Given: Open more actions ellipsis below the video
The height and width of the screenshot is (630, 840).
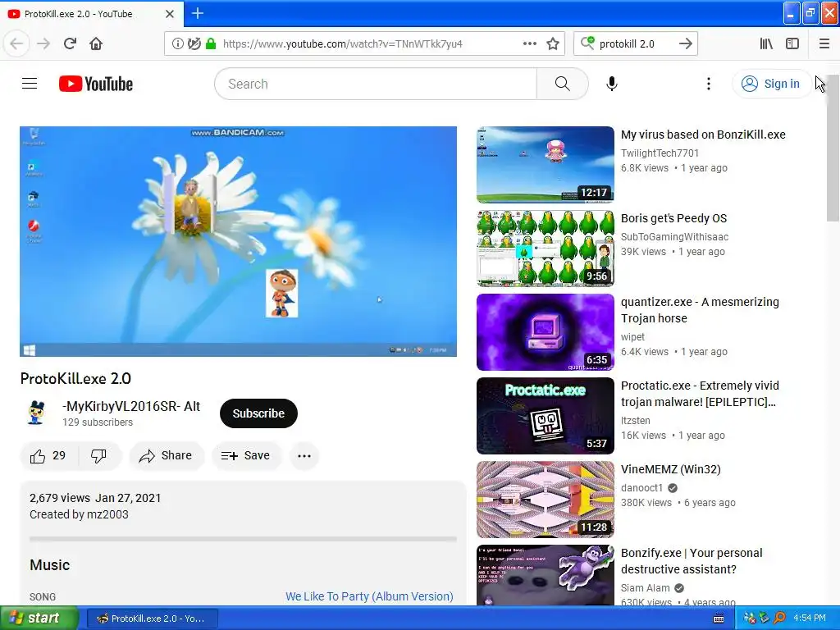Looking at the screenshot, I should point(304,456).
